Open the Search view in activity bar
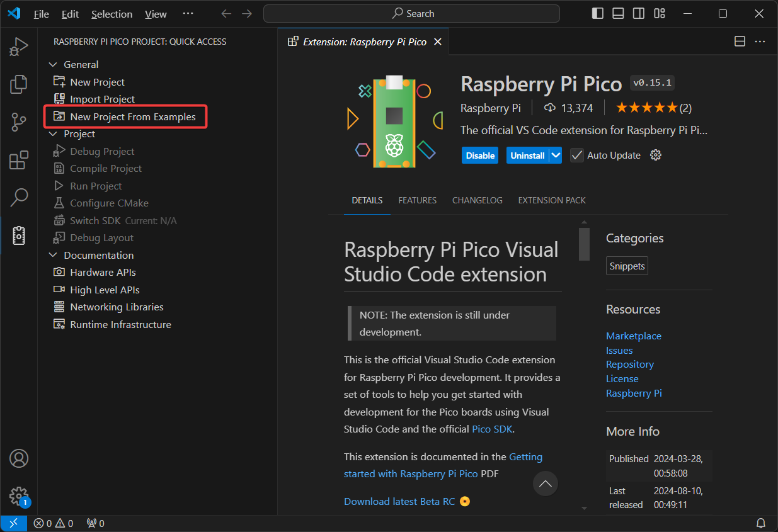The height and width of the screenshot is (532, 778). click(19, 197)
